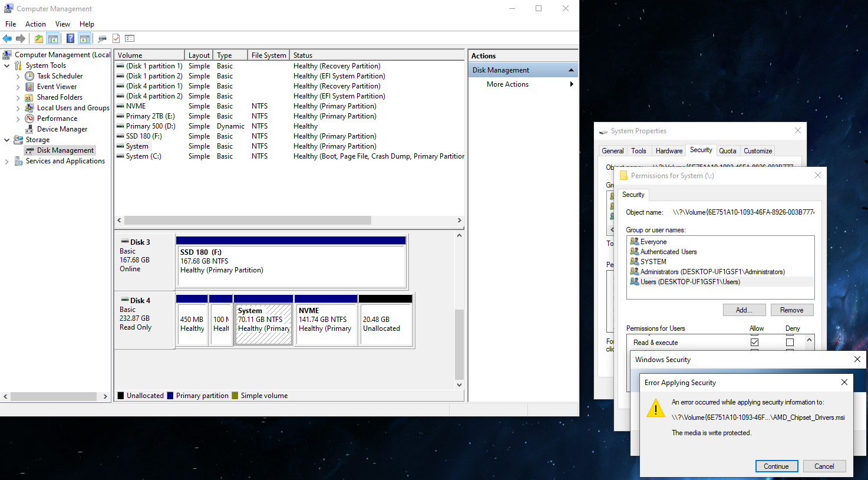The height and width of the screenshot is (480, 868).
Task: Select 'Primary 2TB (E:)' volume row
Action: click(x=289, y=116)
